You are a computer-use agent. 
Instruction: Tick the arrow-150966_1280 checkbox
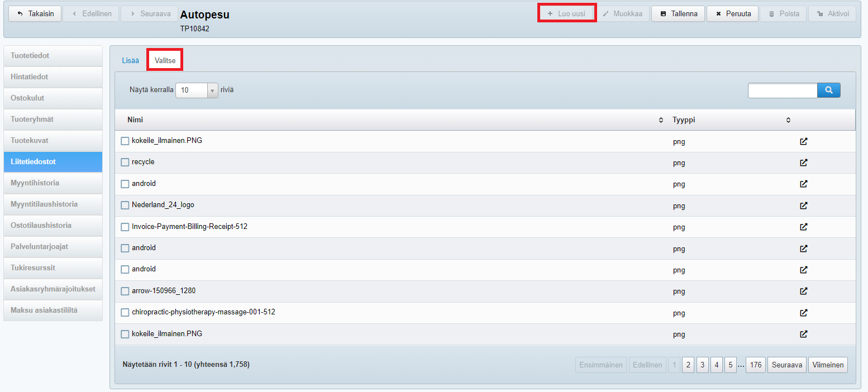pyautogui.click(x=125, y=291)
